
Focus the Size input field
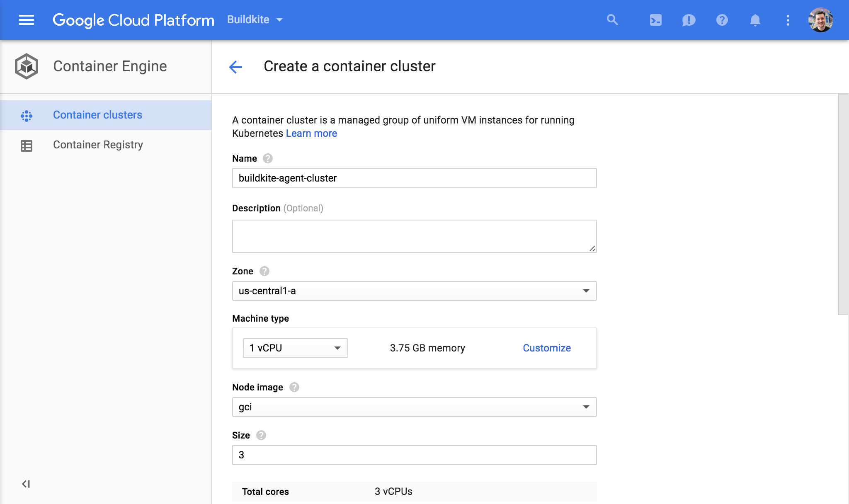pos(414,455)
